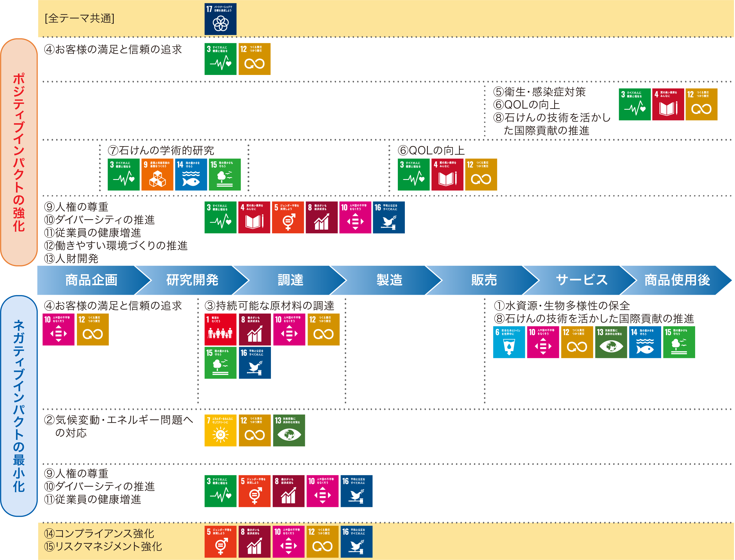Click lower ⑪従業員の健康増進 text
The image size is (735, 560).
pos(93,500)
